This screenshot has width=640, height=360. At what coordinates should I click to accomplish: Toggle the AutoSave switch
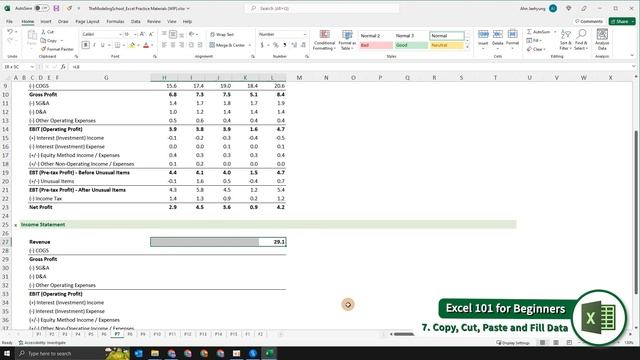41,8
